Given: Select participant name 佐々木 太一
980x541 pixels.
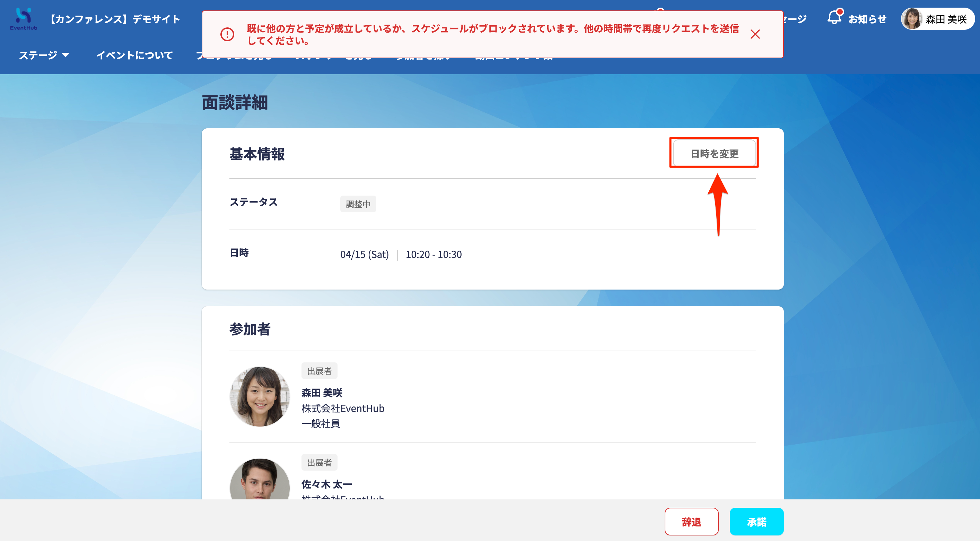Looking at the screenshot, I should (x=327, y=484).
